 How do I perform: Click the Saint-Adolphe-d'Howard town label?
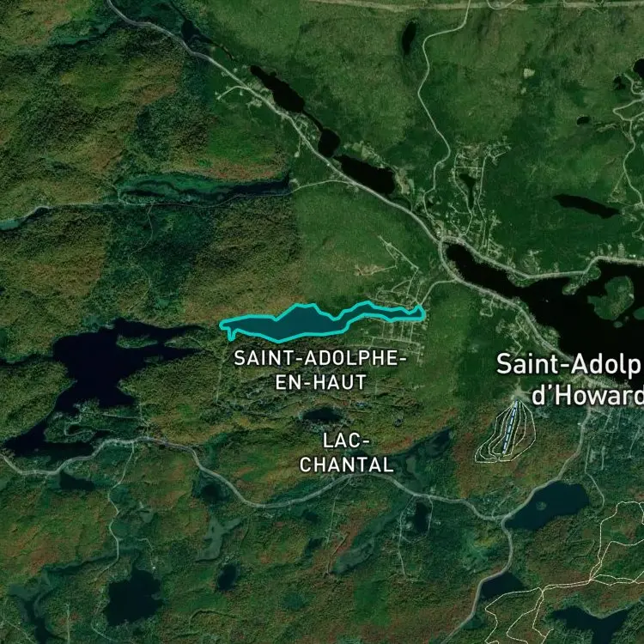click(570, 380)
